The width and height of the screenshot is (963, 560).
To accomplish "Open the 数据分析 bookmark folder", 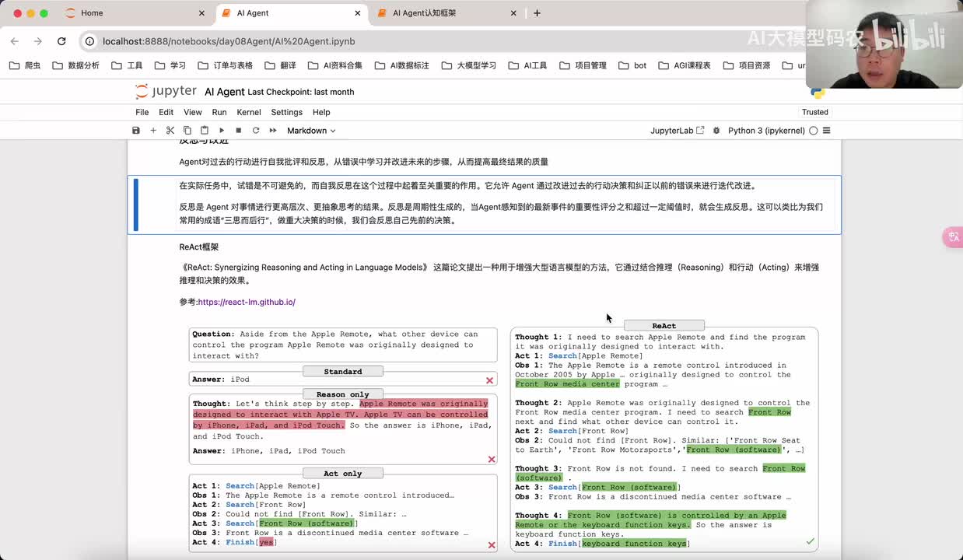I will point(76,65).
